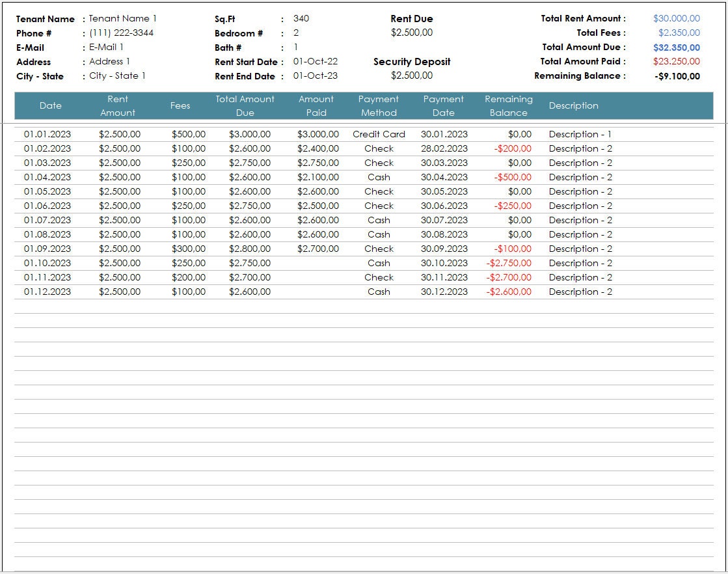Click amount paid $2.700,00

(x=318, y=249)
